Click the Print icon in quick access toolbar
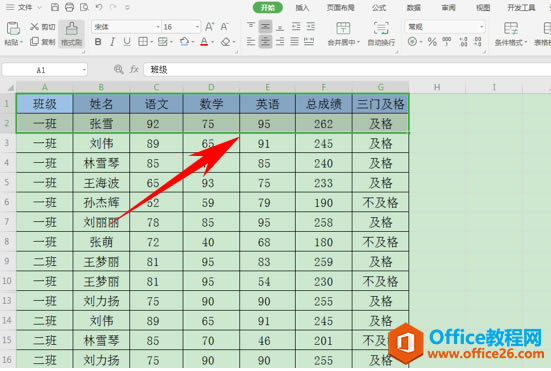 click(70, 7)
